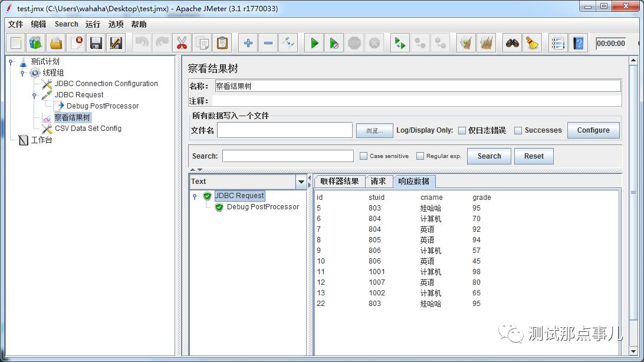Click the Close test plan icon
The width and height of the screenshot is (644, 362).
[77, 43]
